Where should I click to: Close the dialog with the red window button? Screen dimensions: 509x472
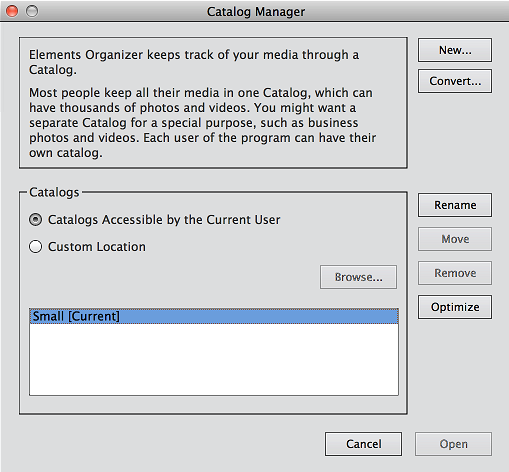pos(12,11)
